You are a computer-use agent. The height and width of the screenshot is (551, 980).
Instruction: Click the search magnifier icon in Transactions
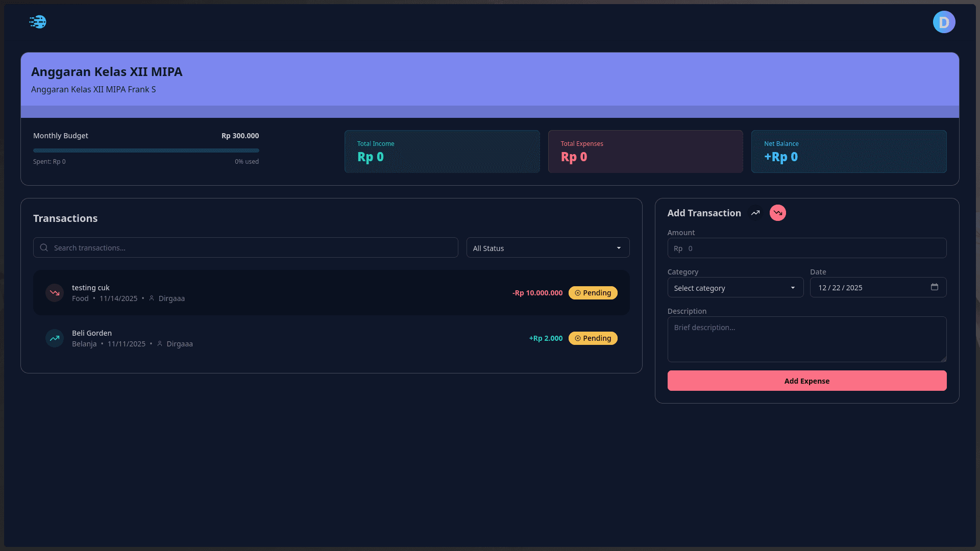click(x=43, y=247)
